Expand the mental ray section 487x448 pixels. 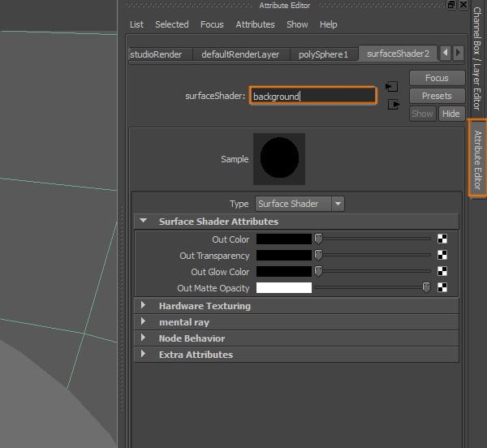pyautogui.click(x=144, y=322)
